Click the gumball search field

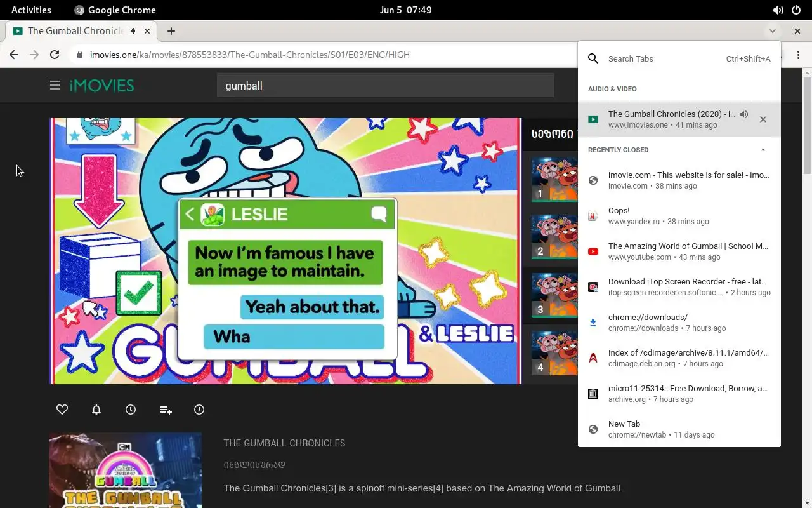click(386, 85)
